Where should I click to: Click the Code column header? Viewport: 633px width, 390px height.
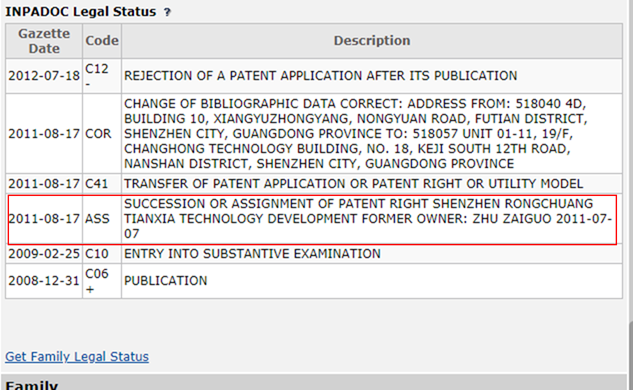click(x=102, y=41)
